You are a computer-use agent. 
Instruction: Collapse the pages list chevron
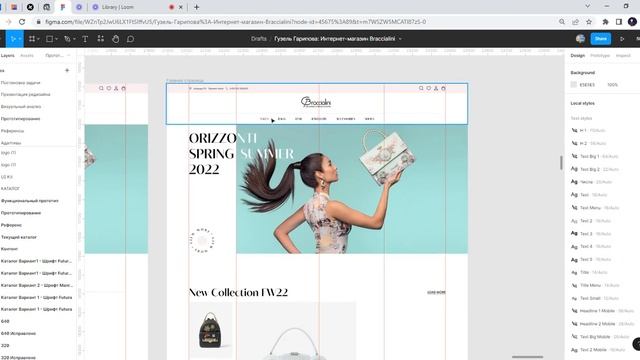(x=69, y=55)
